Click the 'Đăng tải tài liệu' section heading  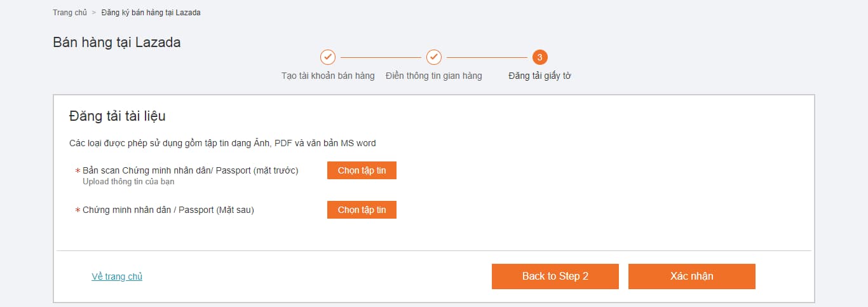click(x=117, y=116)
